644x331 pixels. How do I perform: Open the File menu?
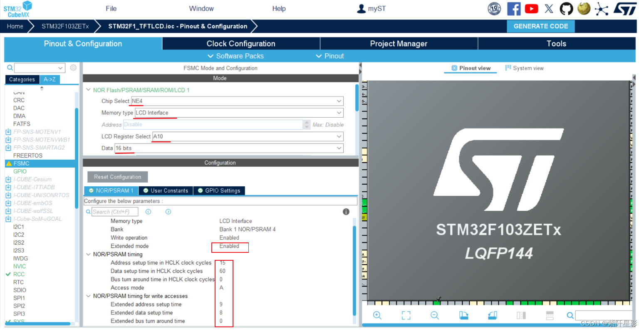[111, 8]
